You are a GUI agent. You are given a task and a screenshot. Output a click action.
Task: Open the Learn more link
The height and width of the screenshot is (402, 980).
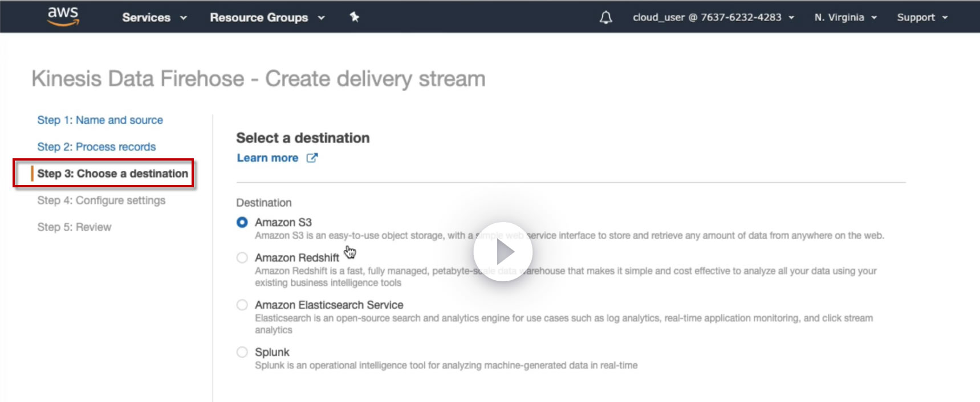pyautogui.click(x=267, y=158)
